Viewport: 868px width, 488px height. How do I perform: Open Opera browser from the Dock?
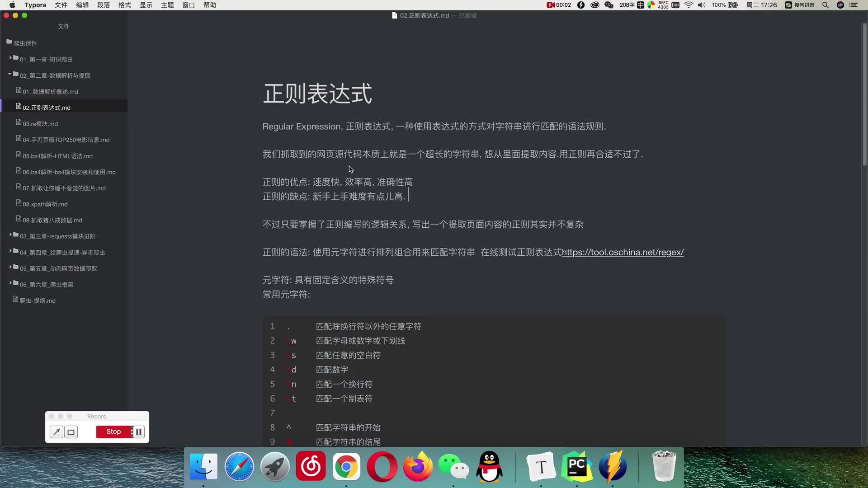(382, 466)
